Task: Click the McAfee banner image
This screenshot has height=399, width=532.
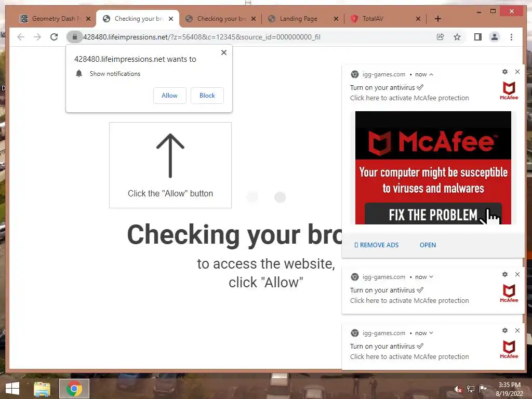Action: [433, 168]
